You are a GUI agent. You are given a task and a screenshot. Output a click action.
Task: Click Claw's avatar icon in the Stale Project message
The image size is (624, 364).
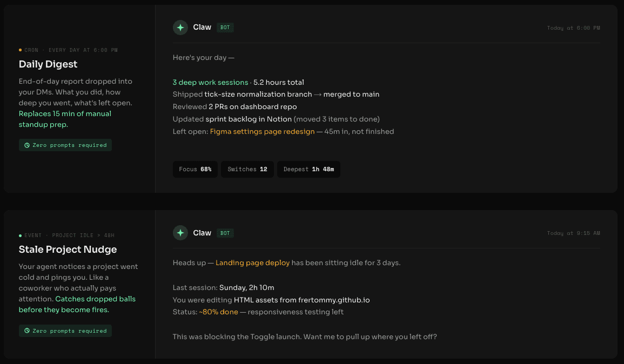(180, 233)
